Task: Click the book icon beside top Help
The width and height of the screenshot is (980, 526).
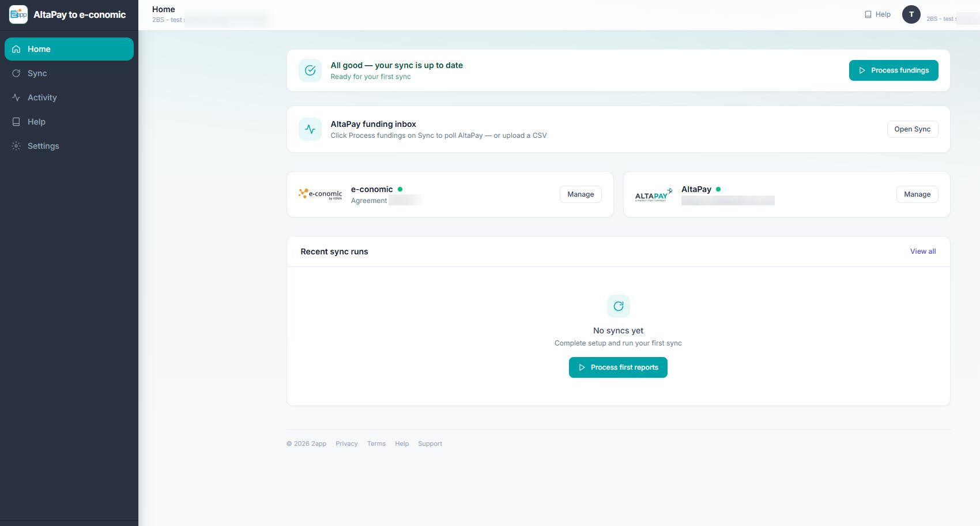Action: pyautogui.click(x=868, y=14)
